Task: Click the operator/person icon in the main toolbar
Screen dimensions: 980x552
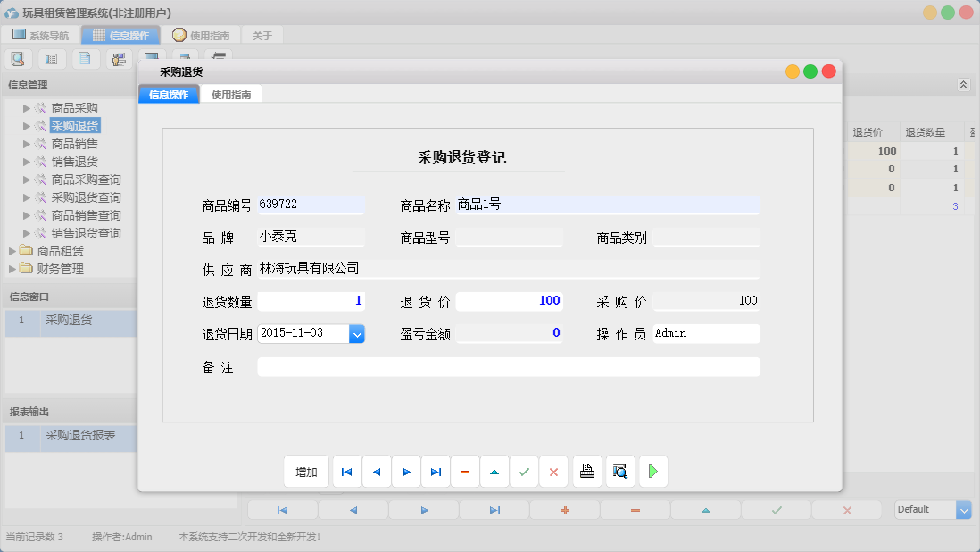Action: (119, 58)
